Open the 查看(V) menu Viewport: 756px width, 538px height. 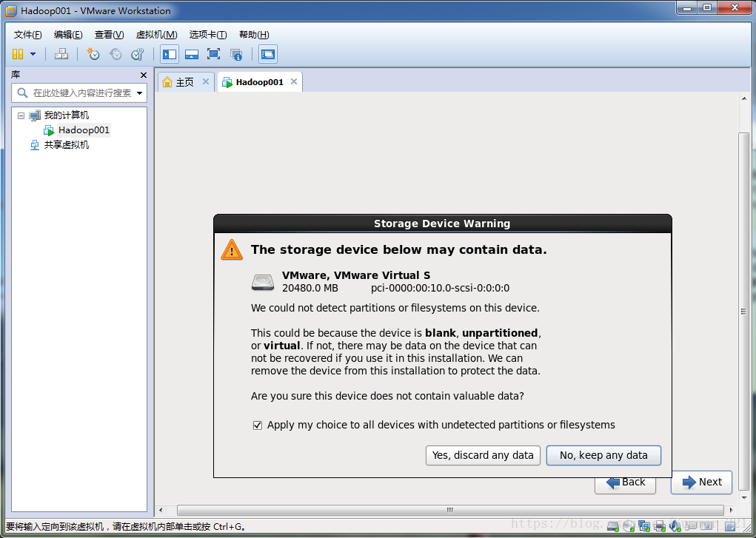click(109, 35)
